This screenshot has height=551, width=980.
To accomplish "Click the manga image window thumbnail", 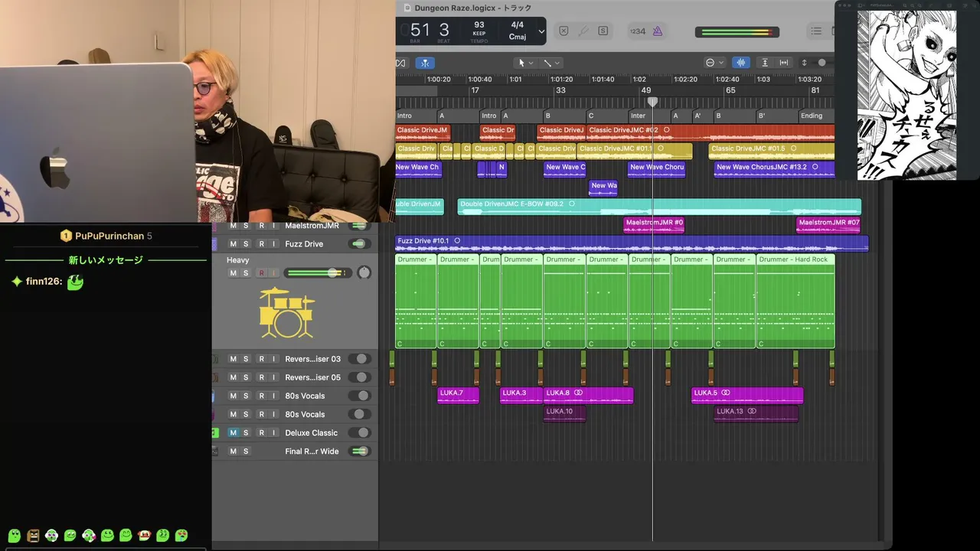I will [906, 95].
